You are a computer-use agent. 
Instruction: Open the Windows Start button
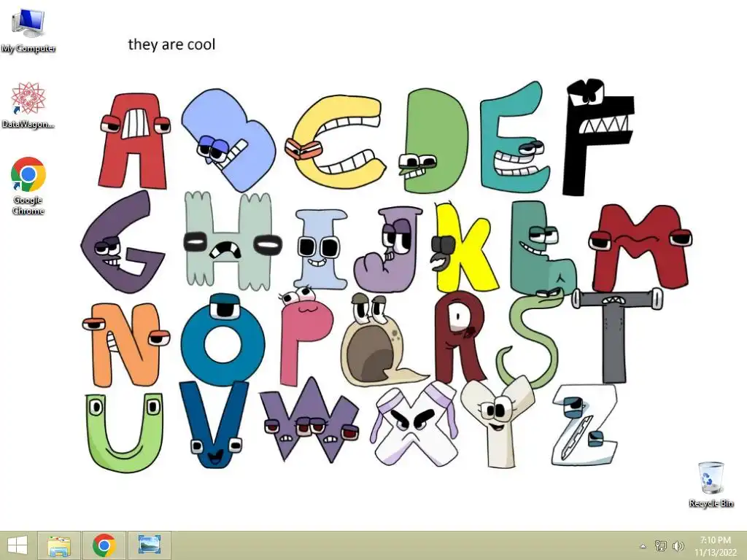[18, 545]
